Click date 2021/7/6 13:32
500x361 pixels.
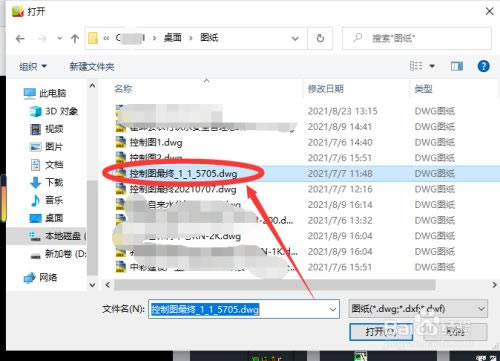pyautogui.click(x=340, y=220)
